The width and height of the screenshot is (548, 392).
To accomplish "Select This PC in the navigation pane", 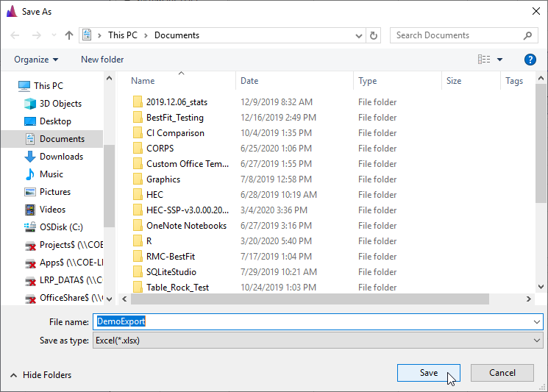I will (x=41, y=85).
